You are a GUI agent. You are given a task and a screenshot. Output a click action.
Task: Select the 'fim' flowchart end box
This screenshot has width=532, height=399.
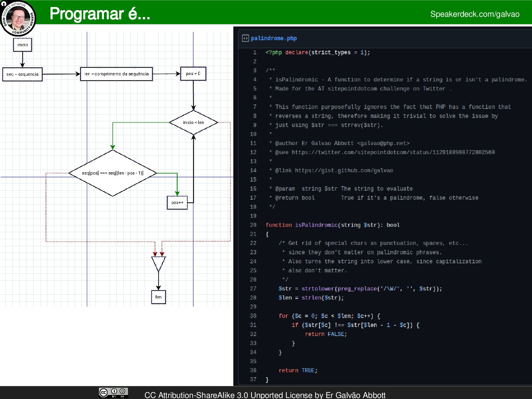[159, 297]
